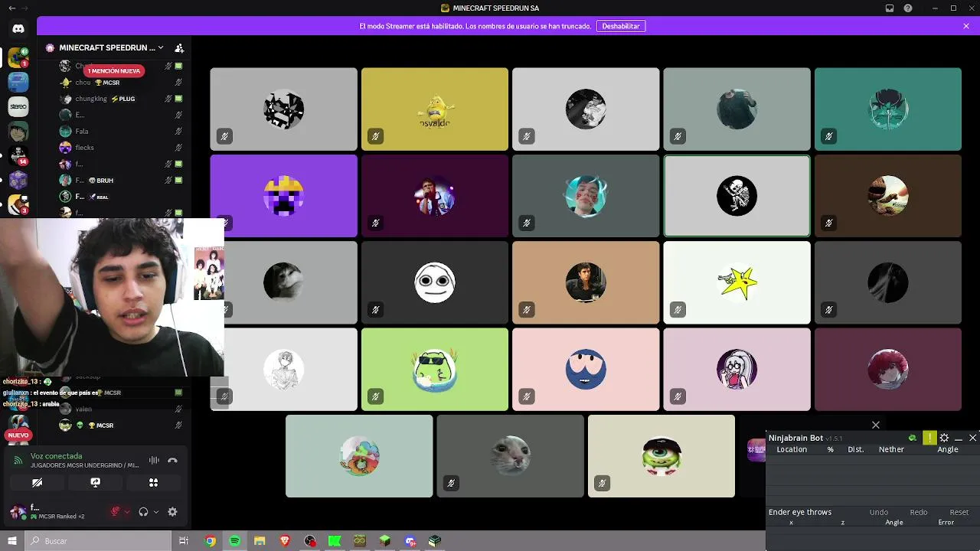Select the yellow 'osvaldo' participant tile

pyautogui.click(x=435, y=109)
